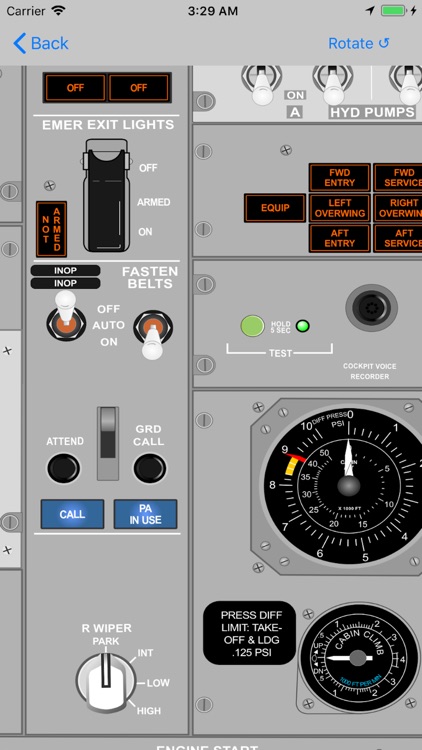The image size is (422, 750).
Task: Go back using the Back button
Action: [41, 44]
